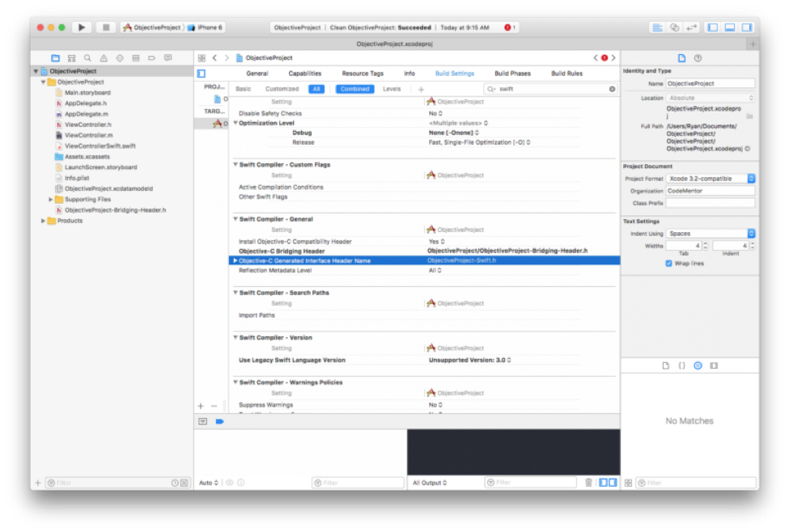
Task: Show the code snippet library
Action: pos(682,365)
